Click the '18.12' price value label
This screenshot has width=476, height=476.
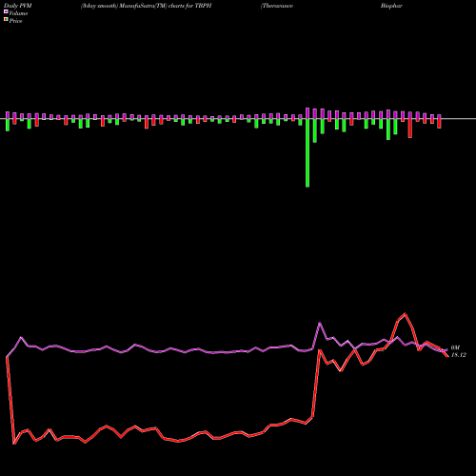click(459, 355)
